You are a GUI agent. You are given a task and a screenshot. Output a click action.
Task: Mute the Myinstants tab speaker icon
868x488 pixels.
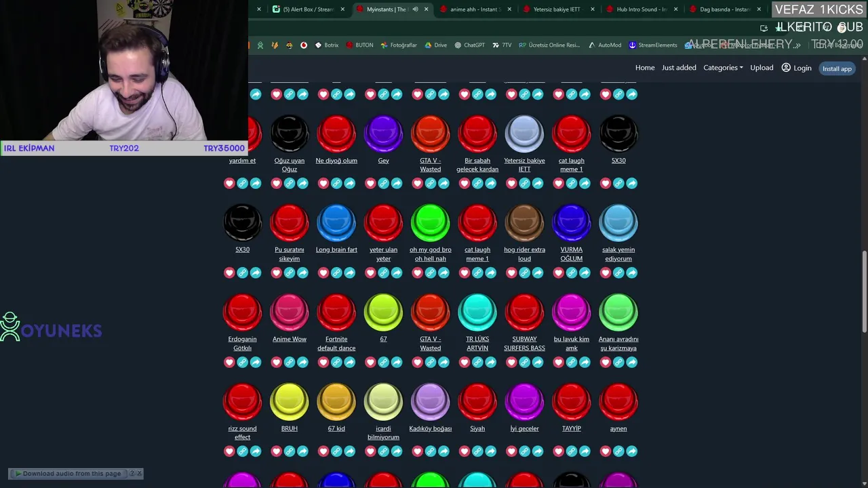[415, 9]
